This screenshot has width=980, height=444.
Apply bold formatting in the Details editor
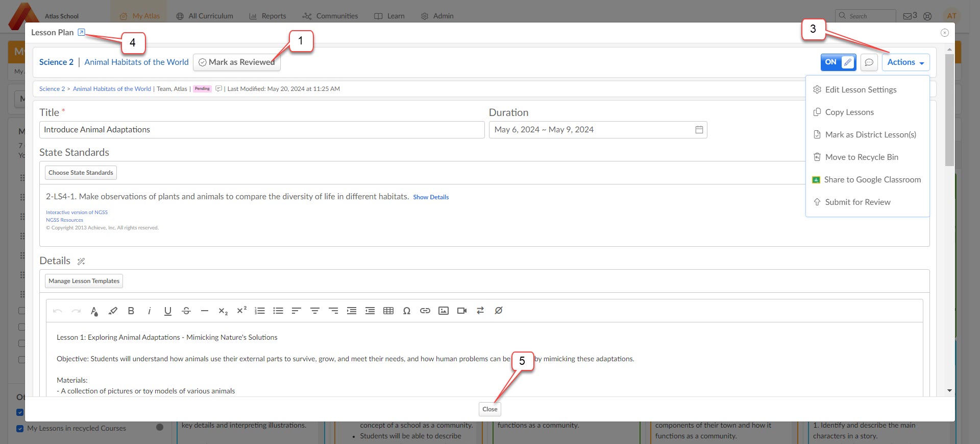click(131, 311)
